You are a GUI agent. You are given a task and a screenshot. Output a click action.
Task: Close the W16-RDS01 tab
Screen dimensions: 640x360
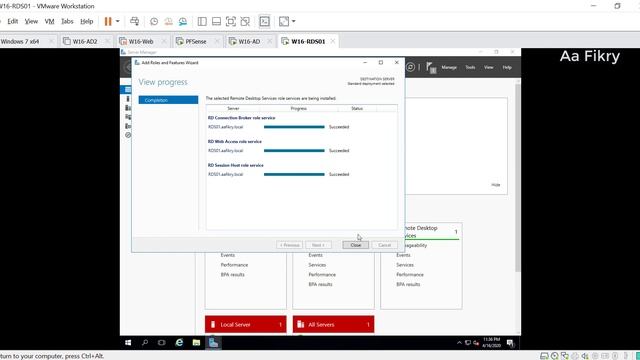(333, 41)
